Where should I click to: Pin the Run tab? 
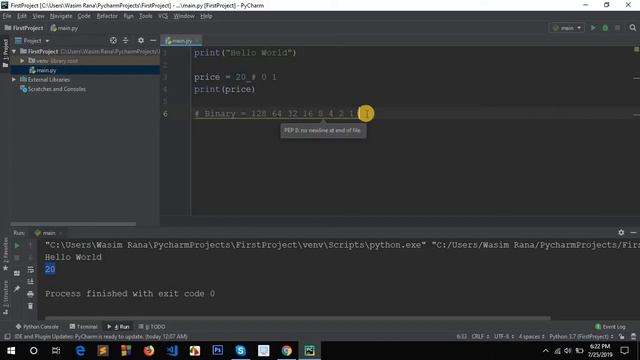click(17, 289)
